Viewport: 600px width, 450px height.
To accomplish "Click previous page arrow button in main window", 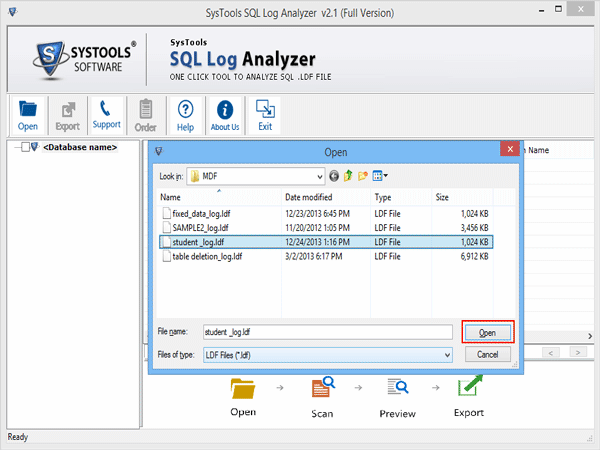I will click(x=550, y=352).
